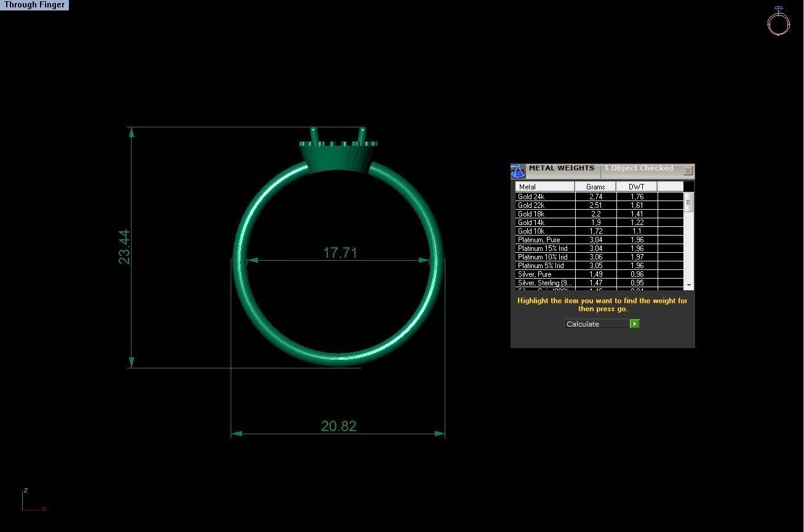The image size is (804, 532).
Task: Highlight the Silver, Sterling row
Action: point(599,283)
